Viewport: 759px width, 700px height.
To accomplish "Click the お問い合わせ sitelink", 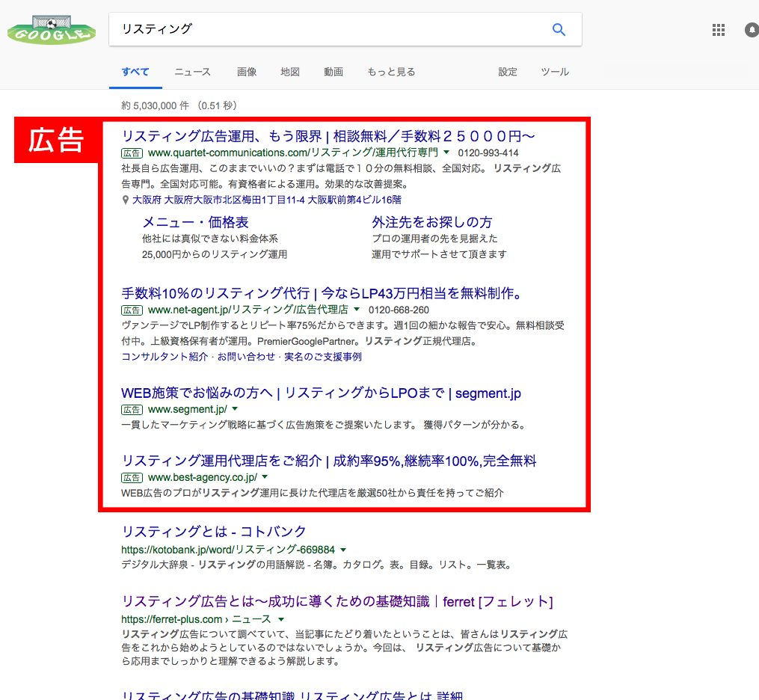I will 246,357.
